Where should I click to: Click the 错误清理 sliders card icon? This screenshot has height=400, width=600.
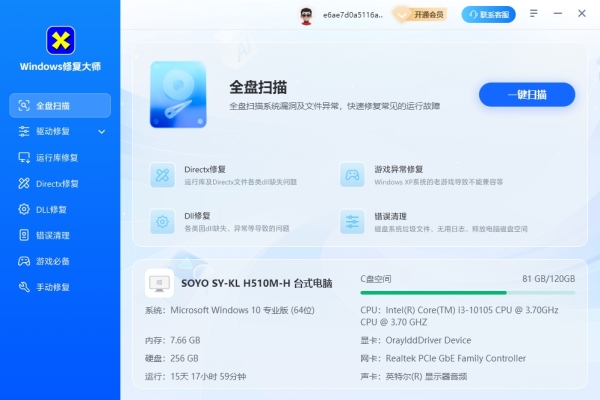click(x=352, y=221)
